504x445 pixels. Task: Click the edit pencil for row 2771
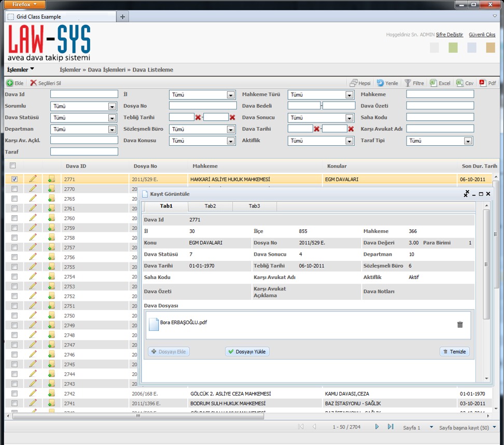[33, 179]
